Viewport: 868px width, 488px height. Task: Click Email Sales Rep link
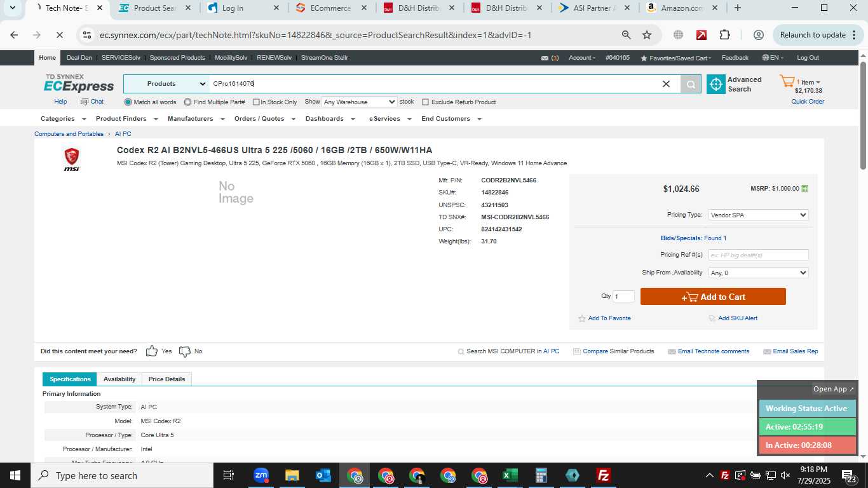pyautogui.click(x=796, y=351)
